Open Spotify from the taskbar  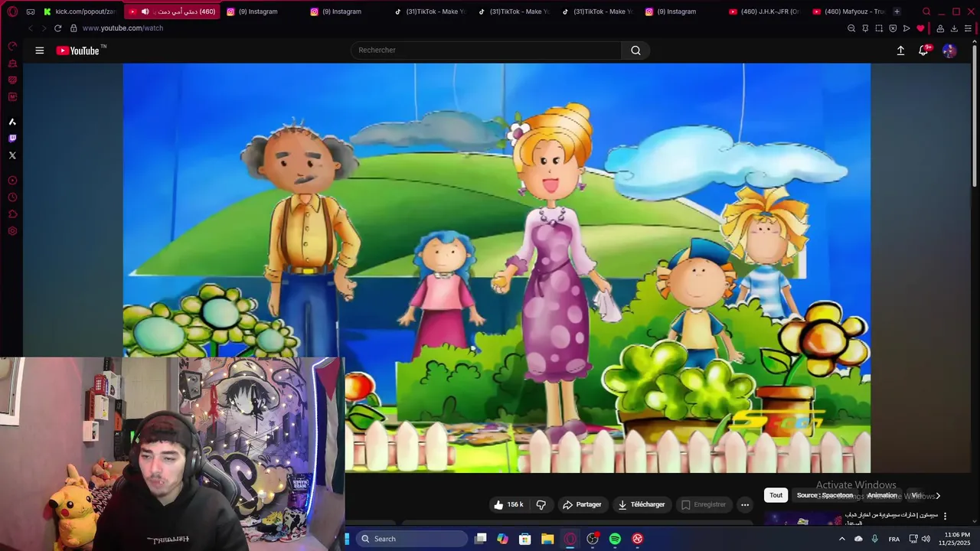pyautogui.click(x=615, y=539)
